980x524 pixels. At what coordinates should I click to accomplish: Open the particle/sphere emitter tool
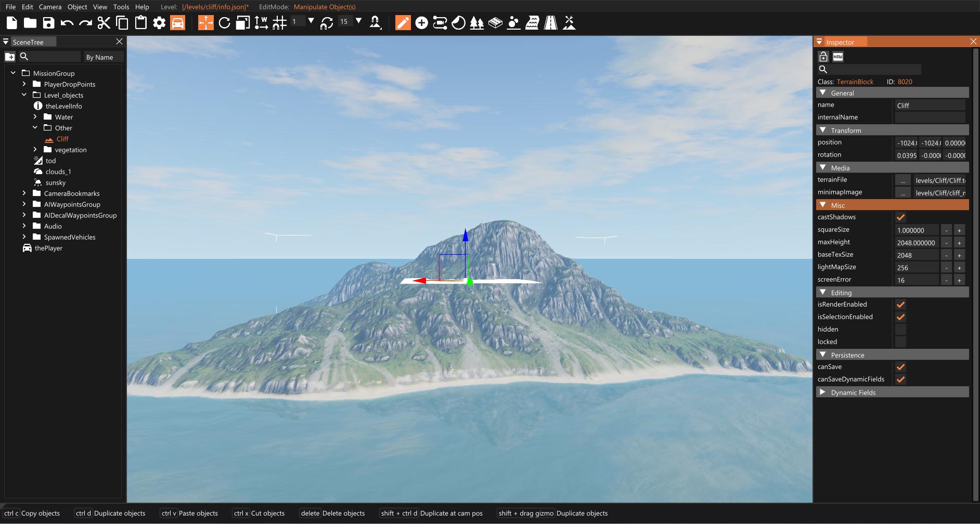click(514, 23)
